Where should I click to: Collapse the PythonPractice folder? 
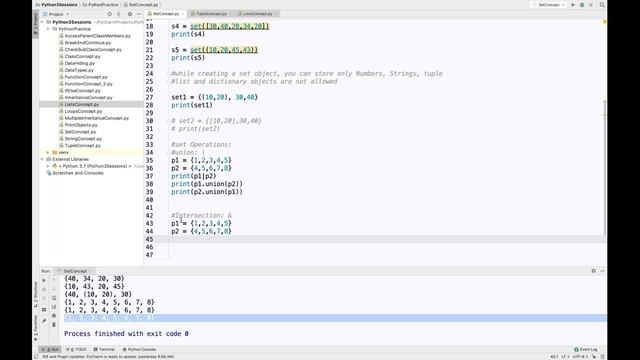click(x=48, y=29)
